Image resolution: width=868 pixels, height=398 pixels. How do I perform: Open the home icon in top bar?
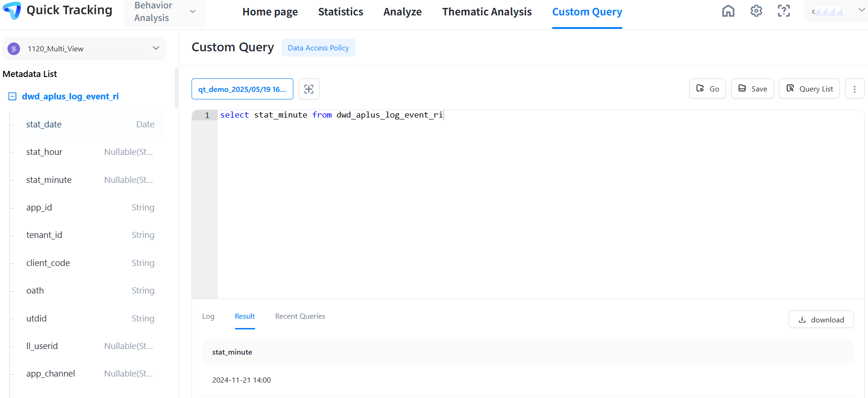(x=728, y=11)
